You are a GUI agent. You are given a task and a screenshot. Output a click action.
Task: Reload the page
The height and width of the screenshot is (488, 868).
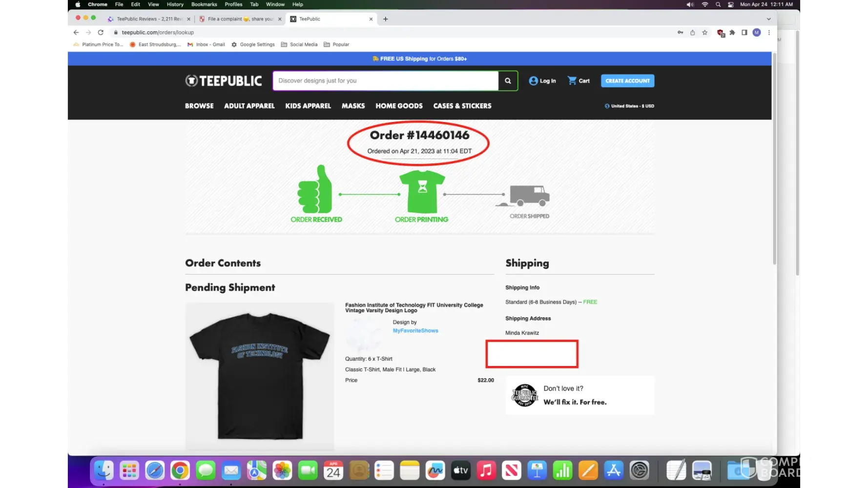pyautogui.click(x=101, y=33)
